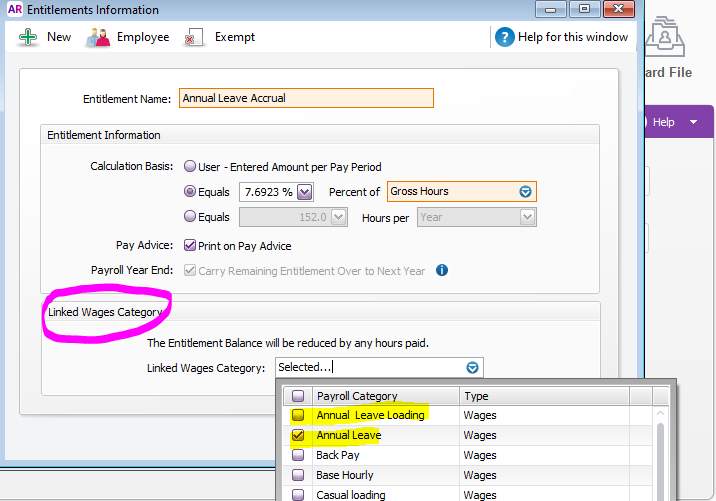Click the green plus New icon

tap(27, 37)
